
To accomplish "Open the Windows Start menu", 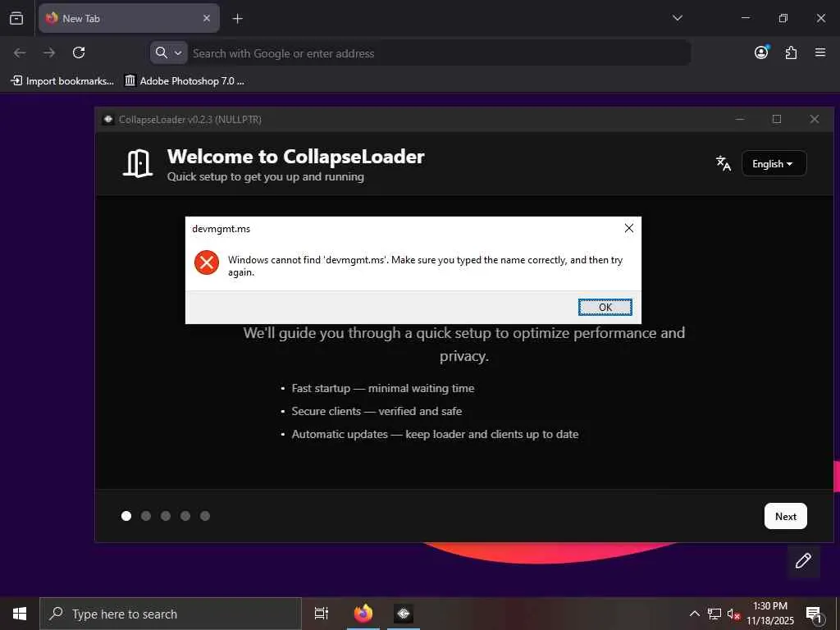I will [20, 614].
